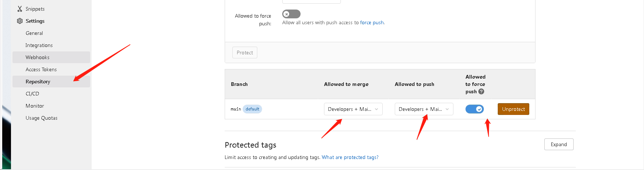This screenshot has width=644, height=170.
Task: Open the force push documentation link
Action: [372, 22]
